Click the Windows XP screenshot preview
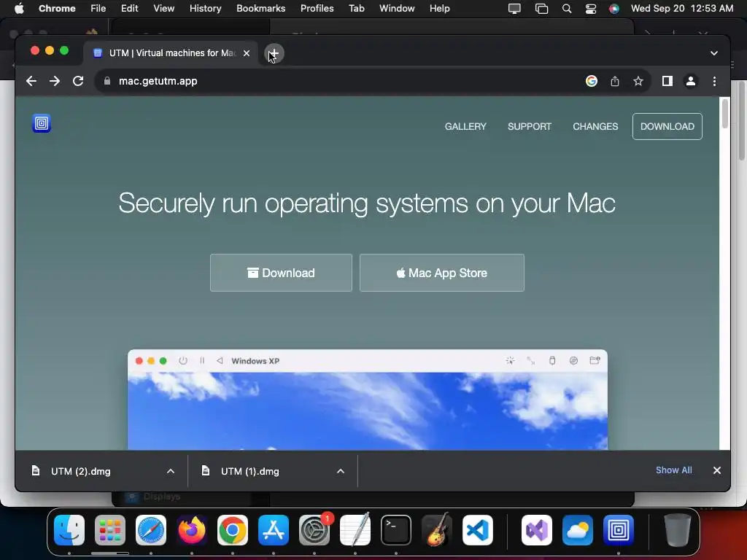747x560 pixels. pos(368,400)
